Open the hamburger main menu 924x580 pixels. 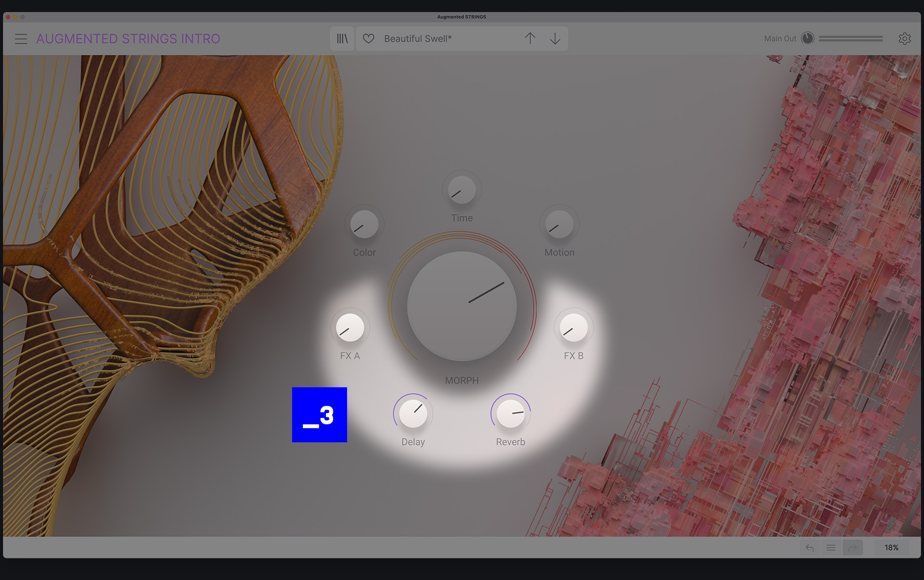click(x=21, y=39)
